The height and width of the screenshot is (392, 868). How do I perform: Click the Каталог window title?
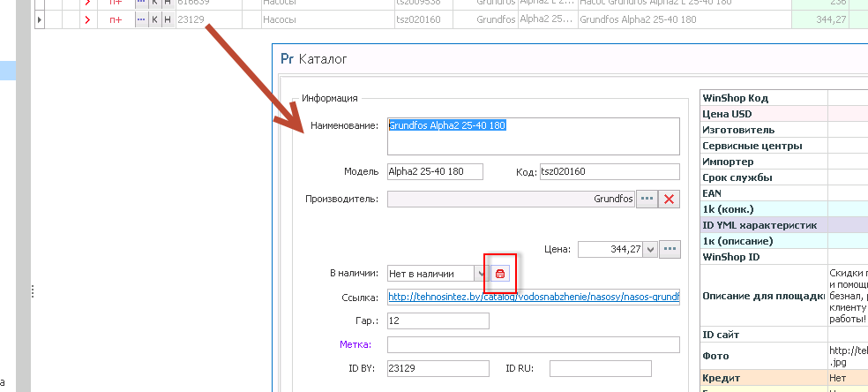point(323,58)
